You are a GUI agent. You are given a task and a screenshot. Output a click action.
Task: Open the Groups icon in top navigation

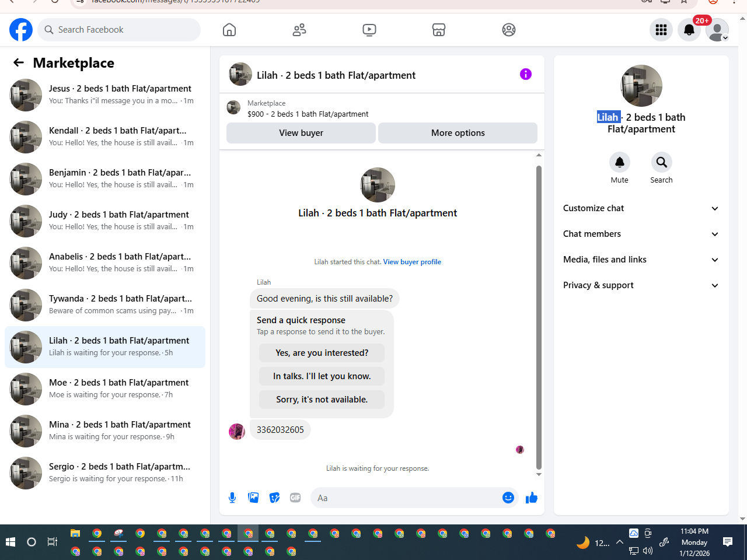(x=509, y=30)
